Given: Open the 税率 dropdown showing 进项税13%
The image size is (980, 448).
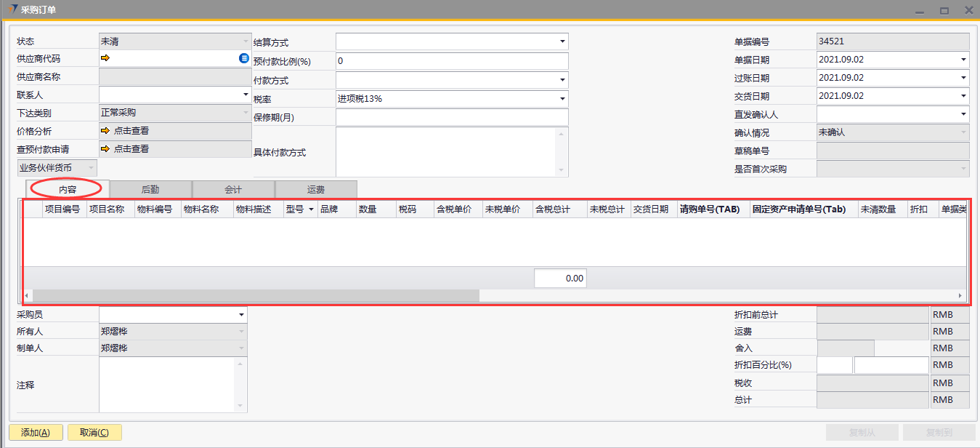Looking at the screenshot, I should tap(562, 99).
